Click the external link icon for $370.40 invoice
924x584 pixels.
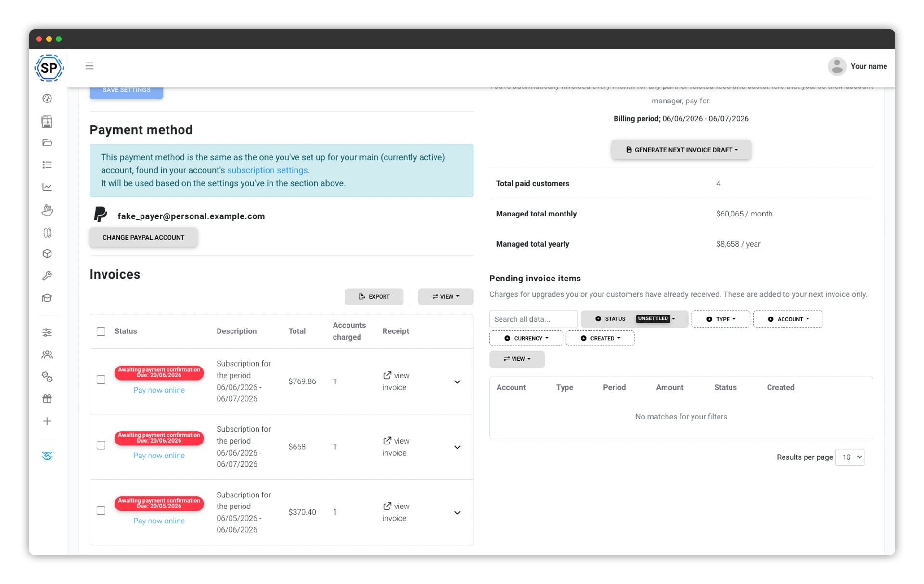tap(387, 506)
